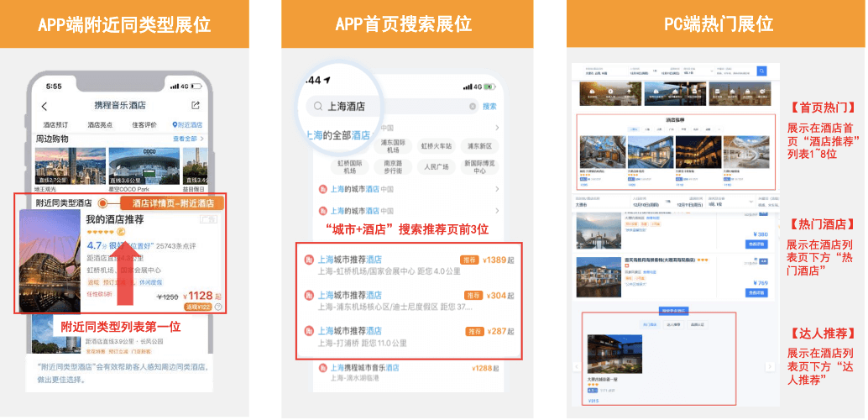868x420 pixels.
Task: Expand the 上海的全部酒店 row arrow
Action: tap(497, 128)
